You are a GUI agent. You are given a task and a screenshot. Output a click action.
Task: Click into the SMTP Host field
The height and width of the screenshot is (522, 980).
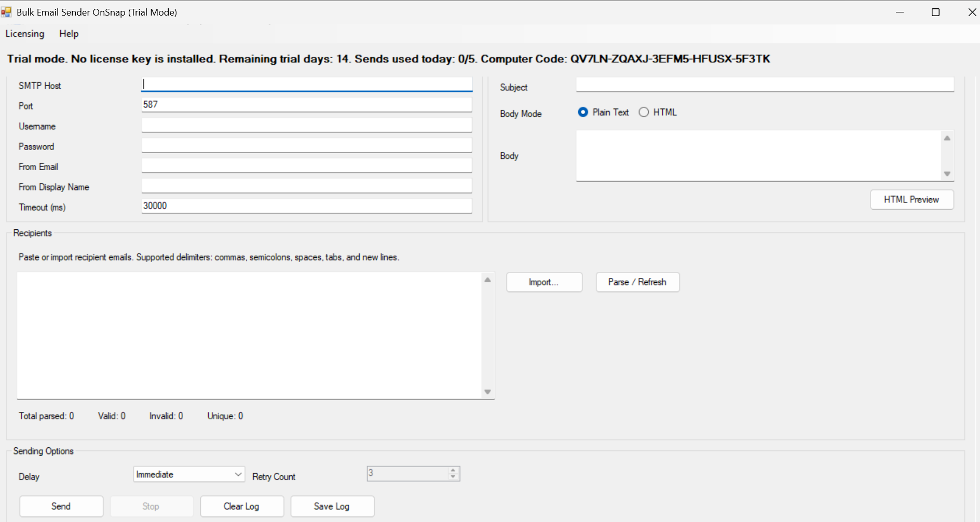[x=306, y=84]
